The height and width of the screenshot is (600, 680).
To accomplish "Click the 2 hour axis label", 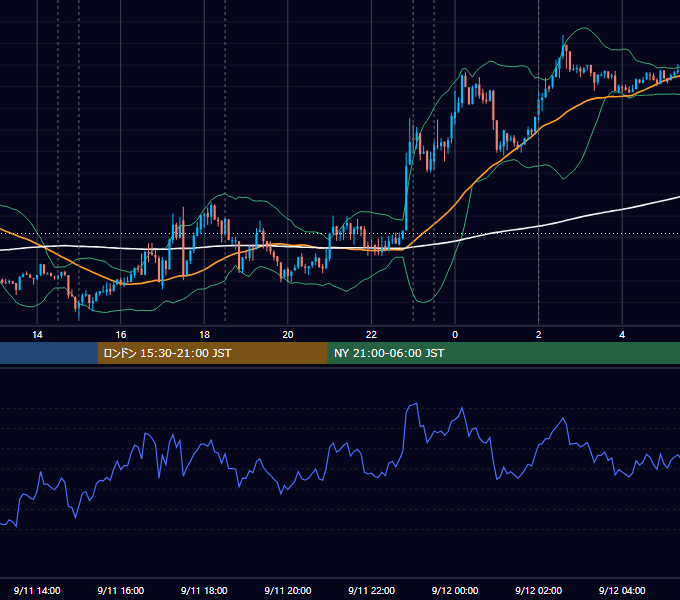I will (x=539, y=335).
